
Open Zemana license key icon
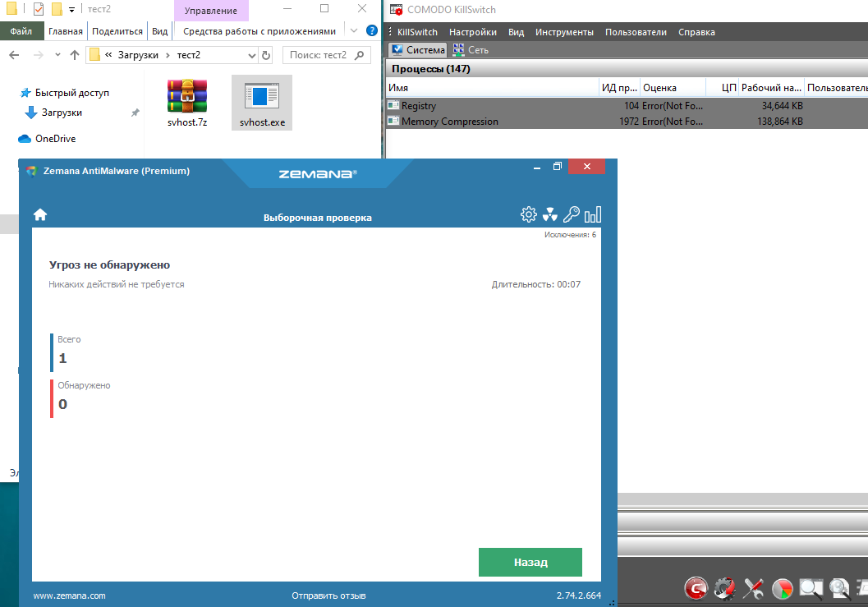[x=572, y=214]
